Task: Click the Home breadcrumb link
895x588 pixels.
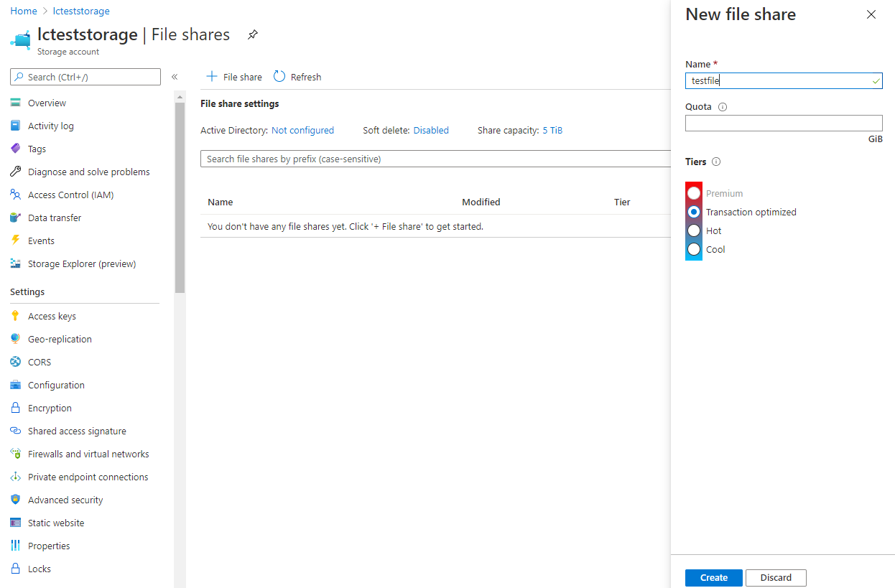Action: [24, 11]
